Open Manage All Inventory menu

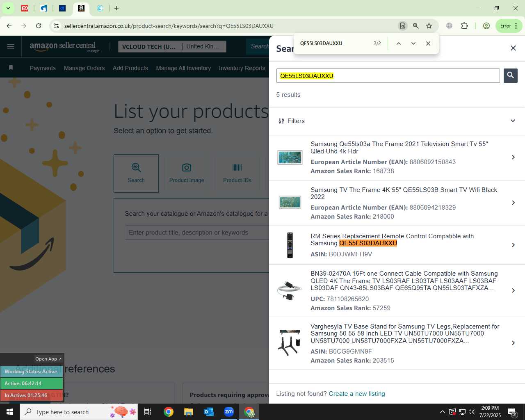point(183,68)
